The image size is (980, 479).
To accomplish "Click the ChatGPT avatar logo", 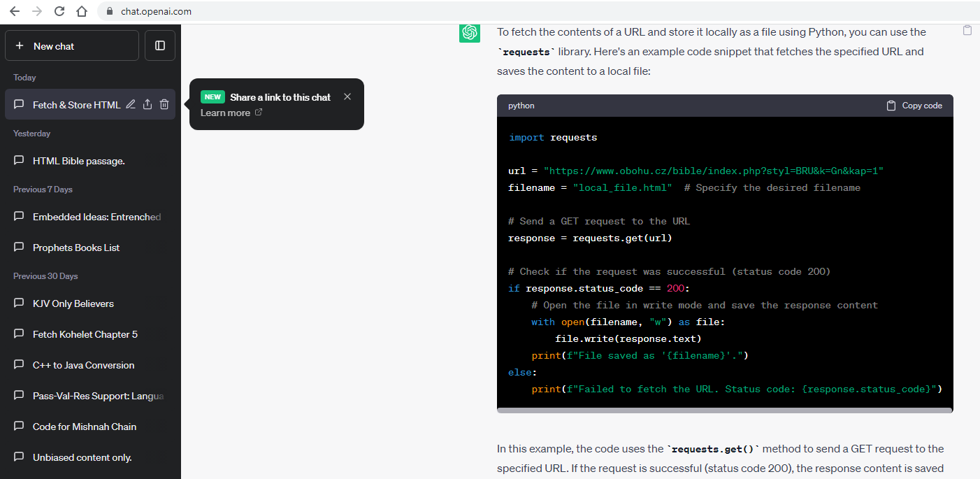I will tap(470, 32).
